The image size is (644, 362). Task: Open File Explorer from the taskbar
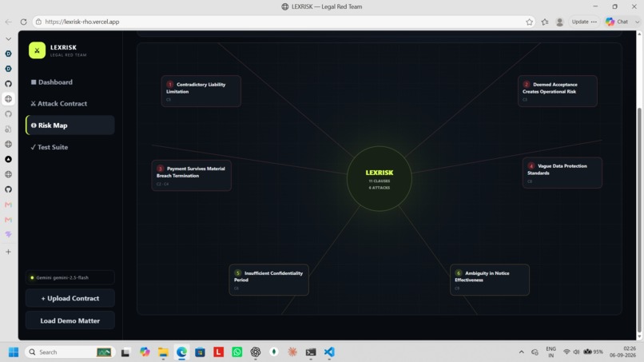click(x=163, y=352)
